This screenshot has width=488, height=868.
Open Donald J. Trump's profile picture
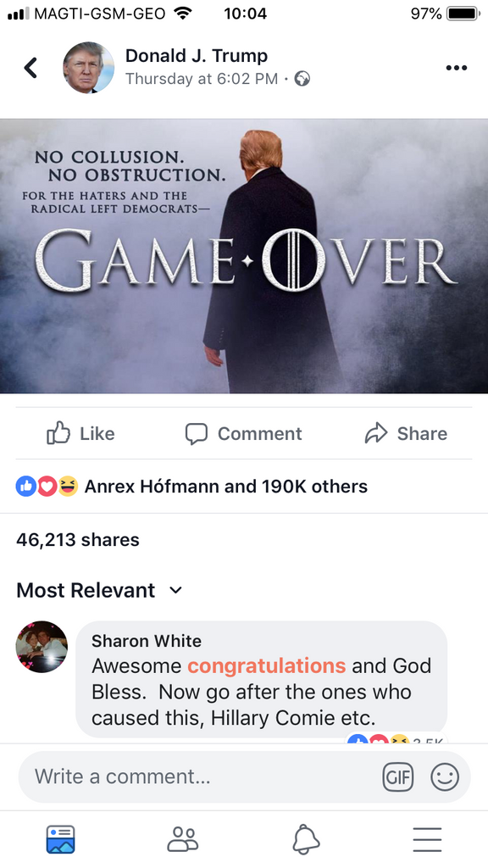88,68
